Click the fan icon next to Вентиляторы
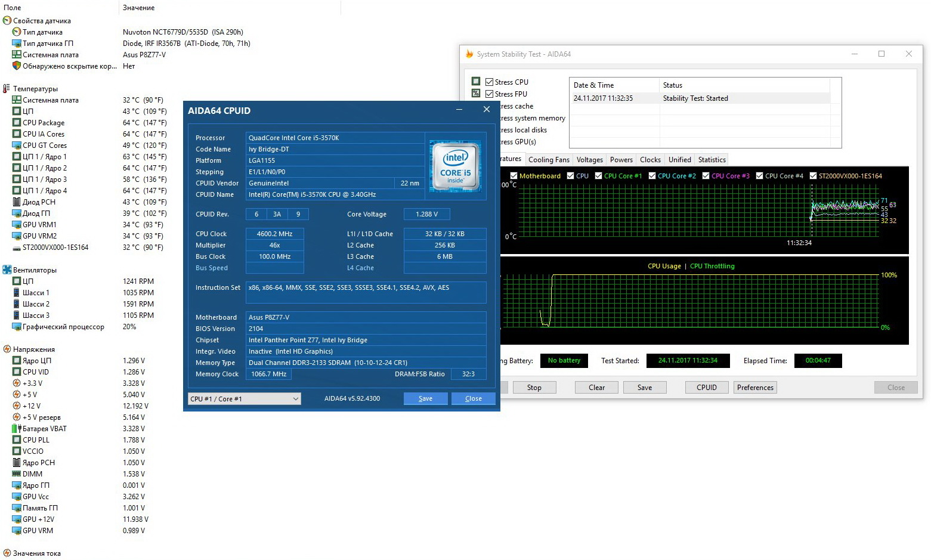 point(7,270)
